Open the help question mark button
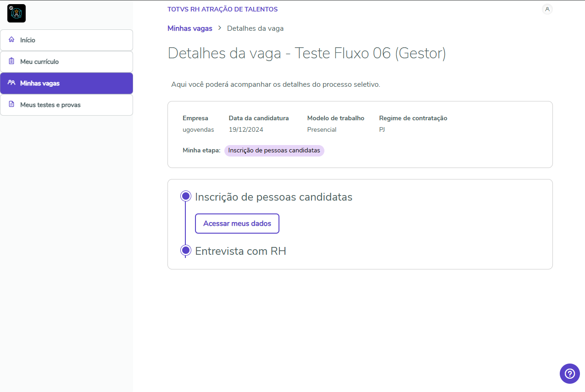The height and width of the screenshot is (392, 585). pyautogui.click(x=569, y=373)
